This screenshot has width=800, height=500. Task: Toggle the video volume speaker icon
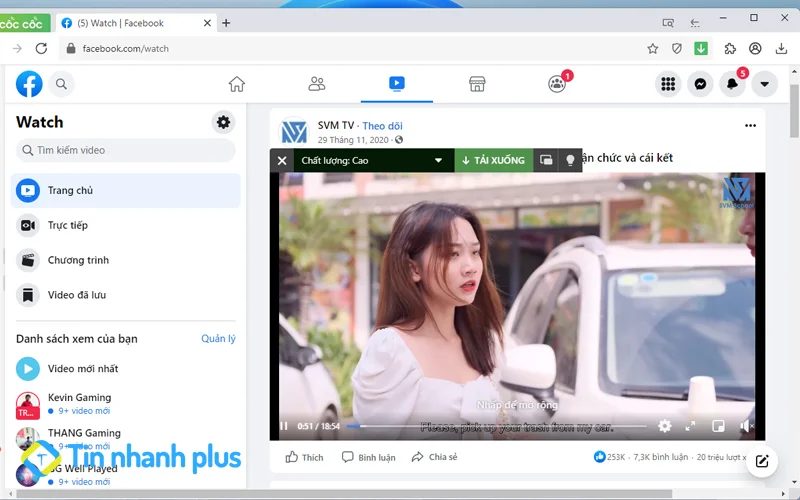coord(746,426)
